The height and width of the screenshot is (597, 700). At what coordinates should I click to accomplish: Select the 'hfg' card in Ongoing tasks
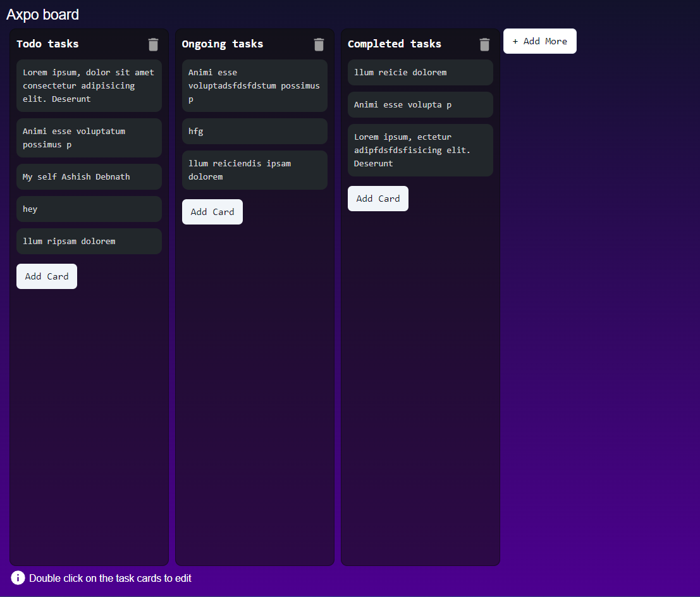tap(255, 132)
